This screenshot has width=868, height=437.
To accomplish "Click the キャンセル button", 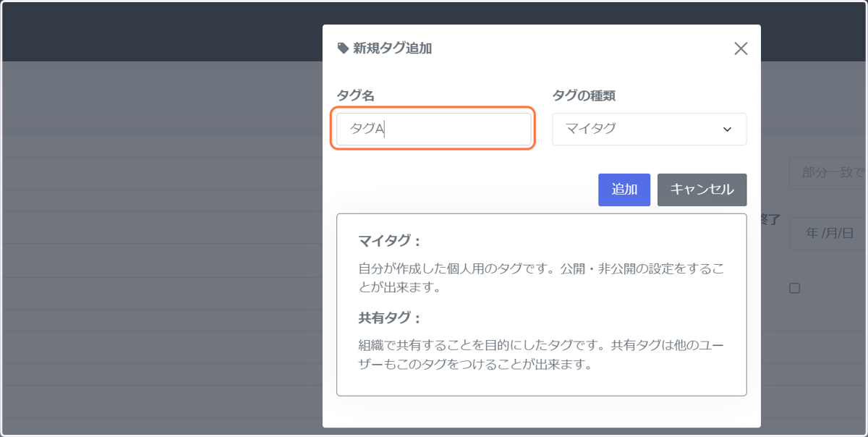I will click(x=702, y=190).
